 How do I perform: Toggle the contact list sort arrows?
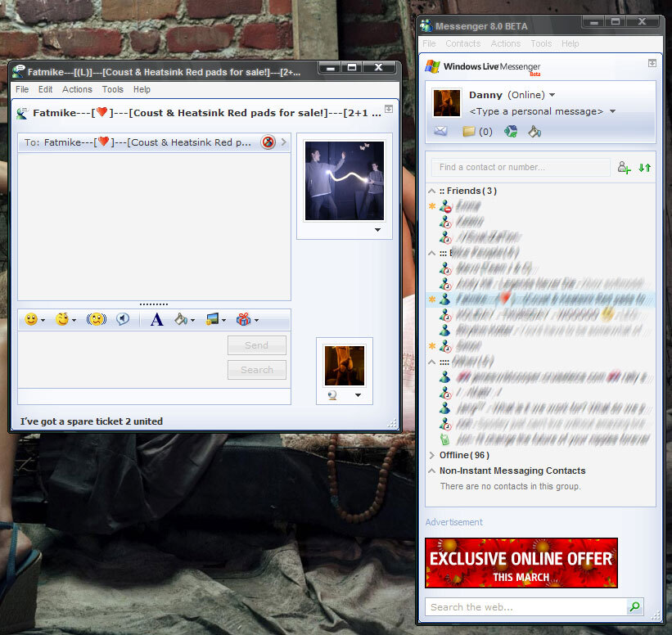click(x=644, y=167)
